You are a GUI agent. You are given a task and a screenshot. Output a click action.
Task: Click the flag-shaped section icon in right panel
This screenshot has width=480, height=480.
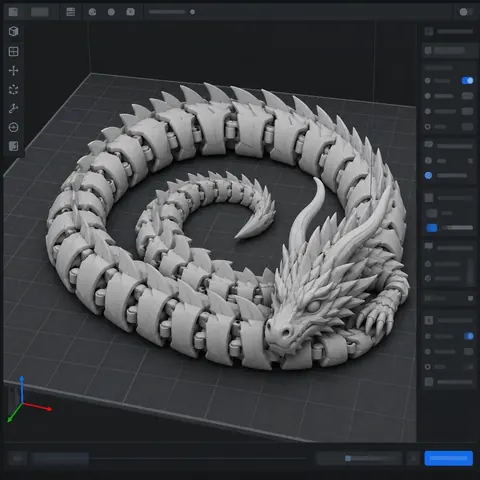[428, 246]
